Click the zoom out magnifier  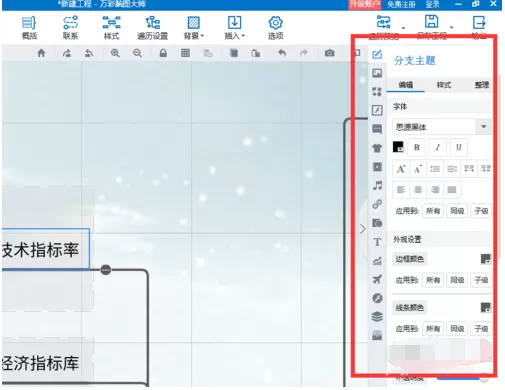pos(137,53)
